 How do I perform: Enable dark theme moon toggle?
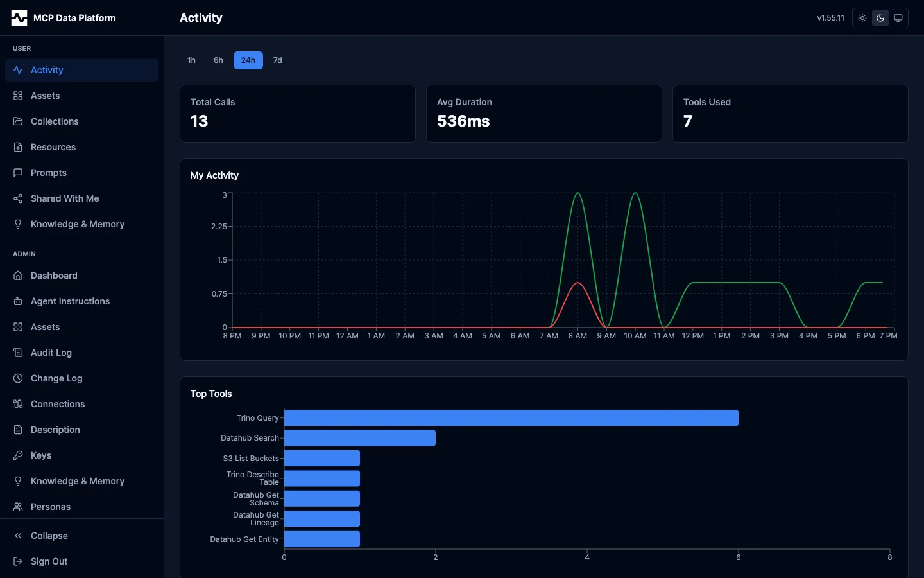tap(880, 18)
